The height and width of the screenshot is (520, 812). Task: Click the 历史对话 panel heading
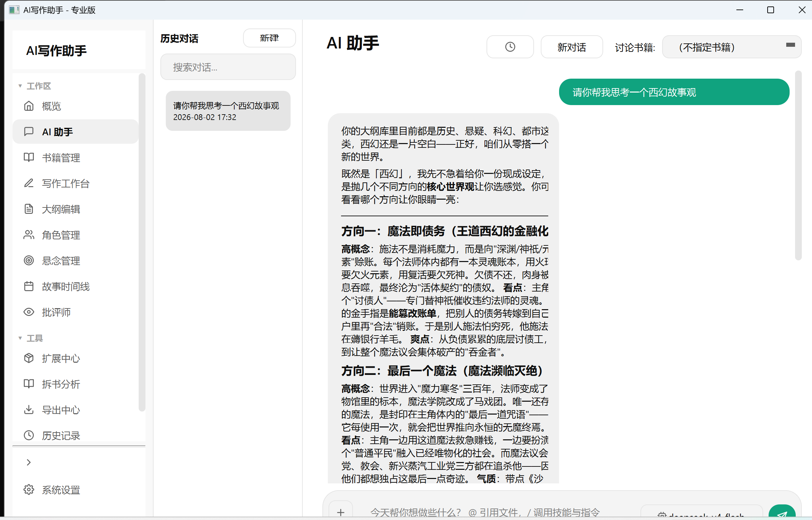(x=179, y=38)
